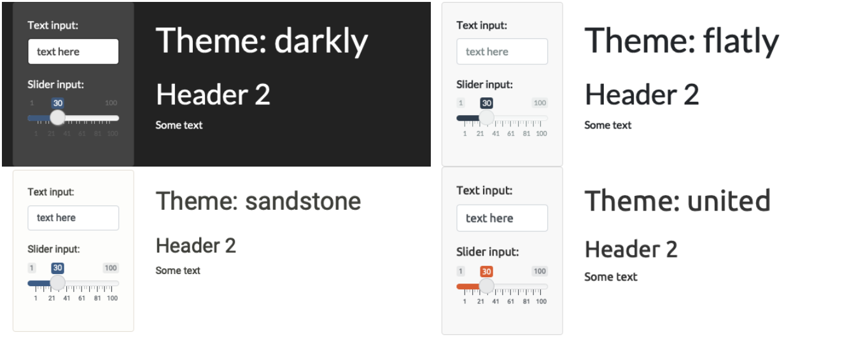Click the "Theme: united" heading
The image size is (868, 337).
pos(678,201)
